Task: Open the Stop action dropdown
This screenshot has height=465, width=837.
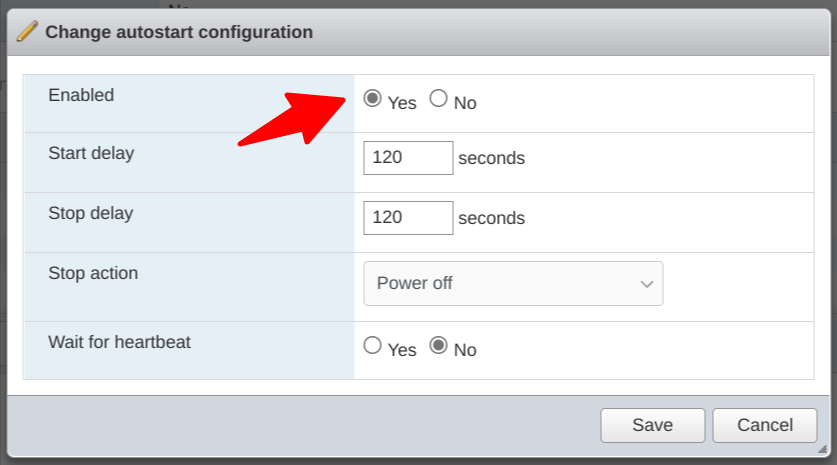Action: [x=512, y=283]
